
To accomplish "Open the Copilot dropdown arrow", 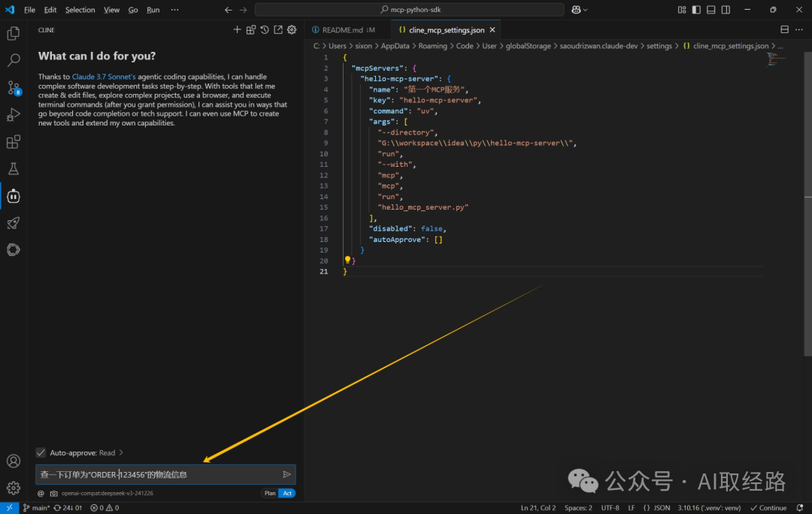I will pyautogui.click(x=585, y=10).
